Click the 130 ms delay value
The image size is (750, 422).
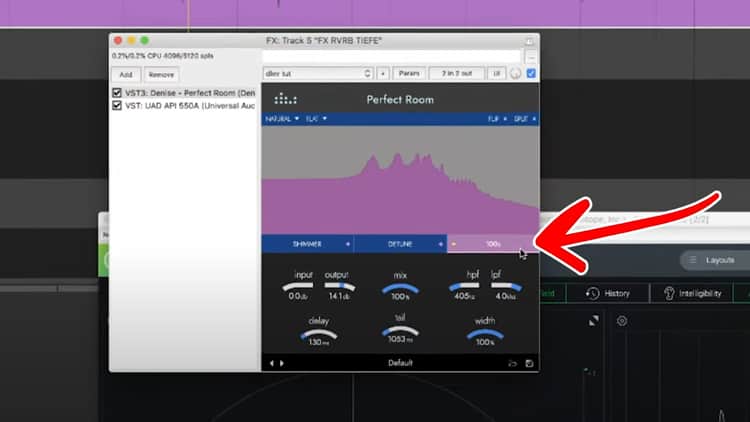[x=319, y=343]
